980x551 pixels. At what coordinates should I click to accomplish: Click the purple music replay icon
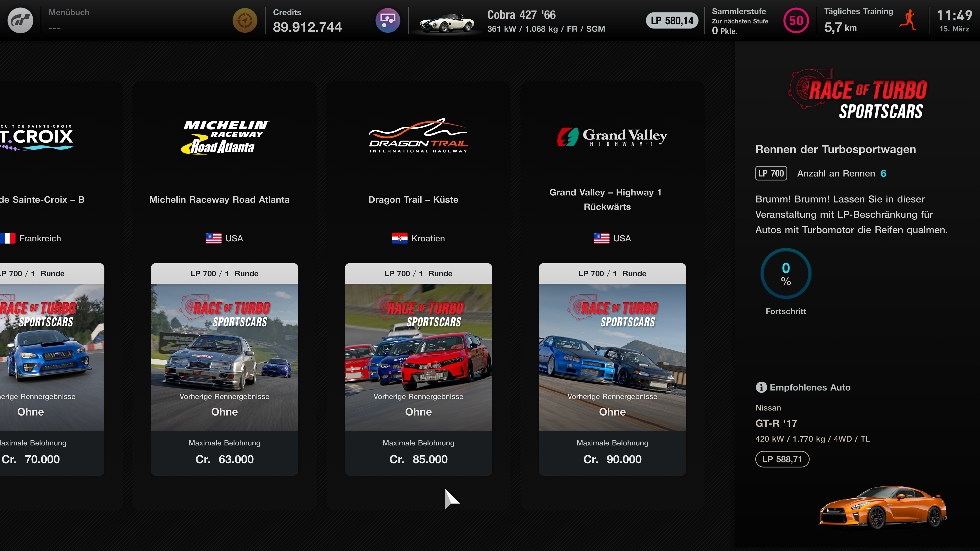(388, 20)
